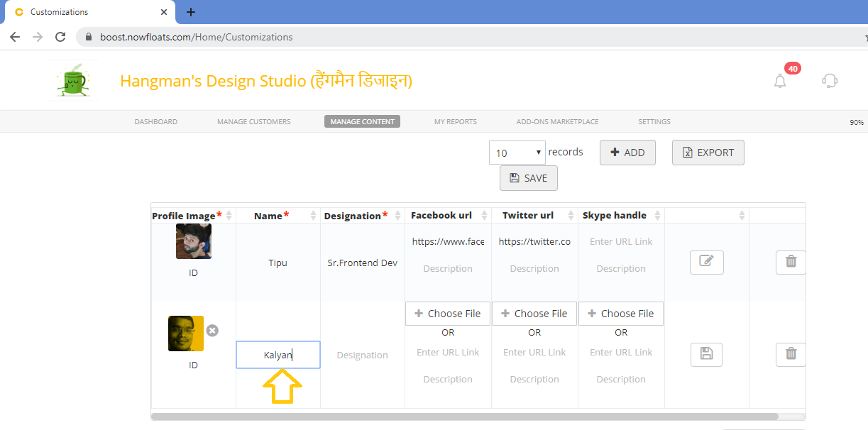Viewport: 868px width, 430px height.
Task: Switch to the DASHBOARD tab
Action: tap(155, 121)
